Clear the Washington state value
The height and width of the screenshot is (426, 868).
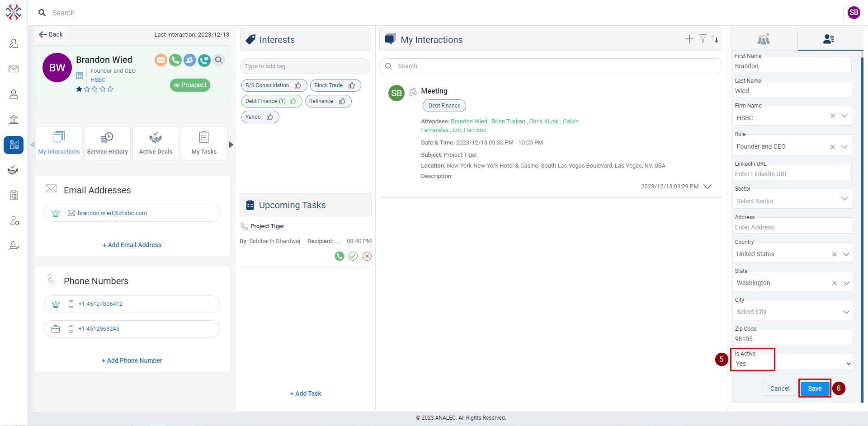click(835, 283)
